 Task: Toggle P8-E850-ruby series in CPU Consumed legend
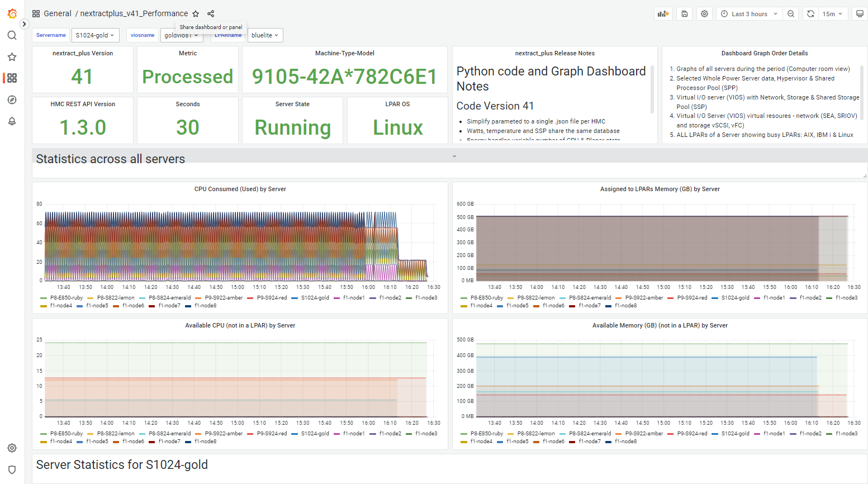[66, 298]
